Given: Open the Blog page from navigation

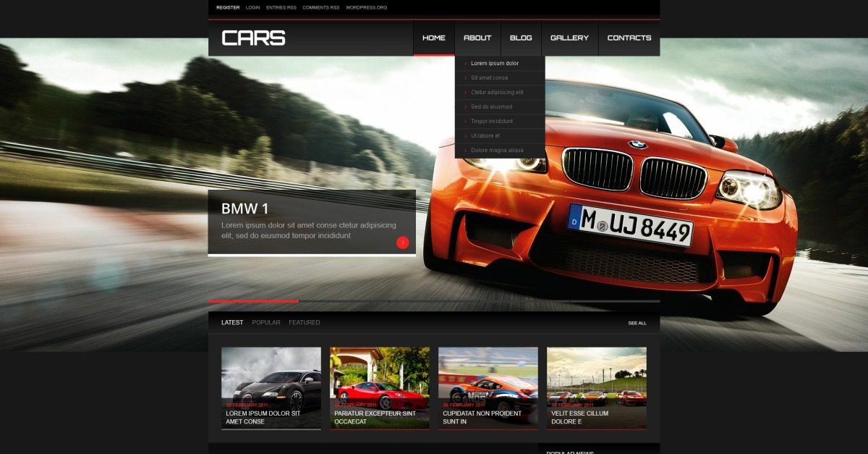Looking at the screenshot, I should coord(521,38).
